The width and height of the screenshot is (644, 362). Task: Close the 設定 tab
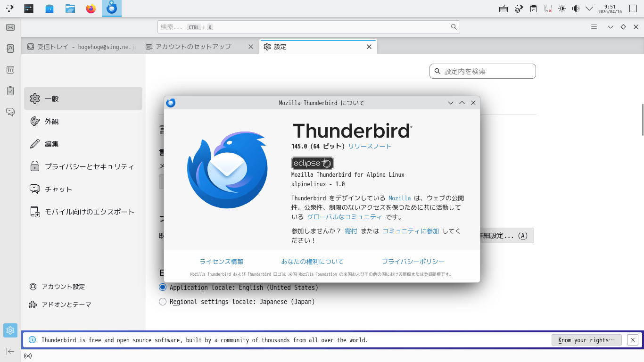point(369,47)
